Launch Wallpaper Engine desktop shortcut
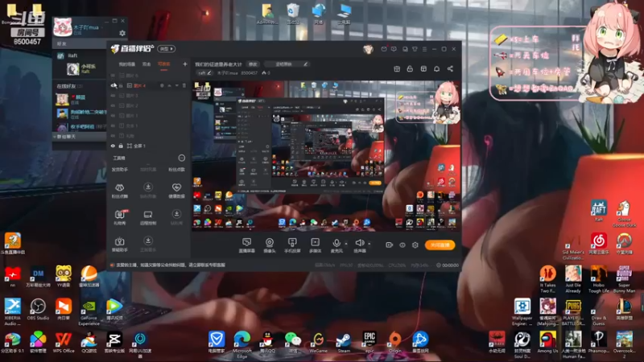The width and height of the screenshot is (644, 362). [x=522, y=312]
